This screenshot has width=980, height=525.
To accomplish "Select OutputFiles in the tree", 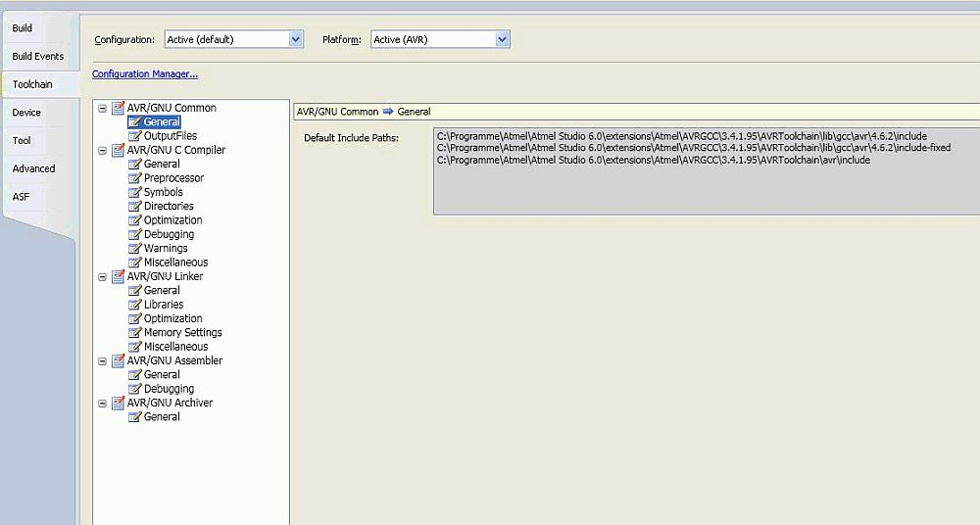I will 171,135.
